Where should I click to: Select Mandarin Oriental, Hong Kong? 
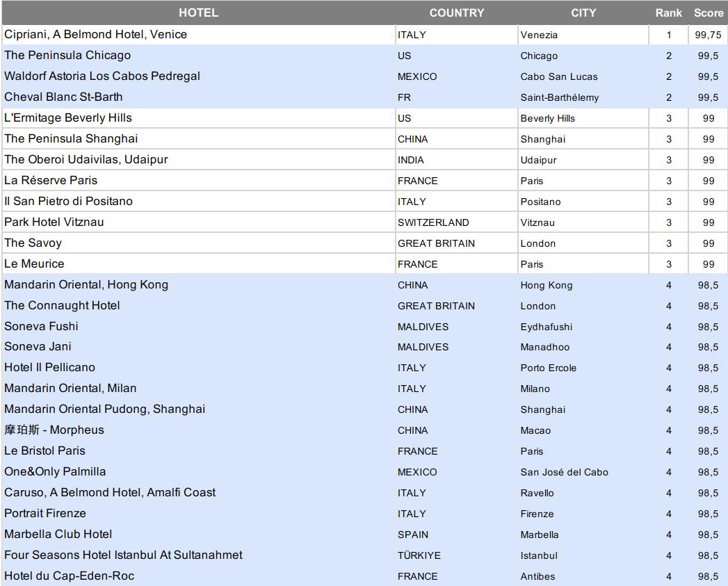pyautogui.click(x=86, y=284)
